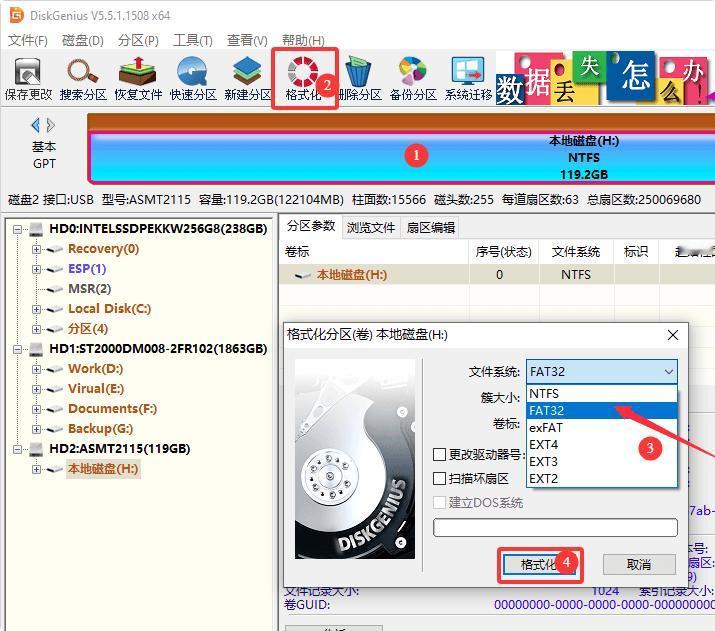Switch to the 浏览文件 tab
Viewport: 715px width, 631px height.
pos(371,228)
